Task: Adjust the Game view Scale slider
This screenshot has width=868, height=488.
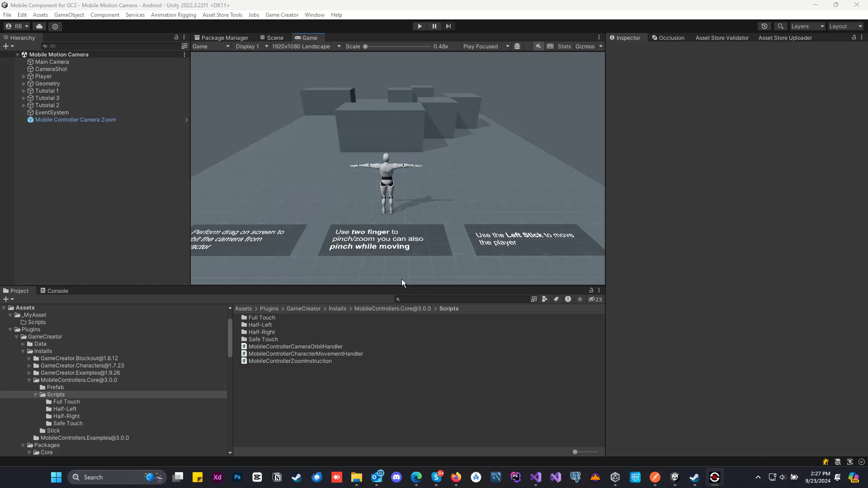Action: (x=398, y=46)
